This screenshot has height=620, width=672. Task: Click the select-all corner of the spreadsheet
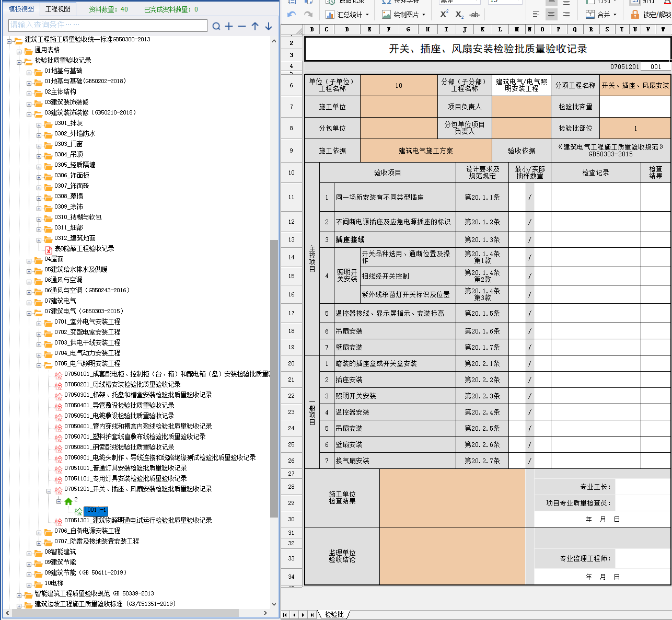tap(293, 30)
